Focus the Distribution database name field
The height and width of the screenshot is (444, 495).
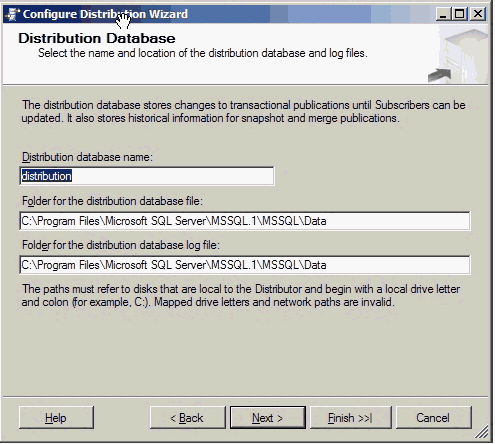(x=147, y=176)
